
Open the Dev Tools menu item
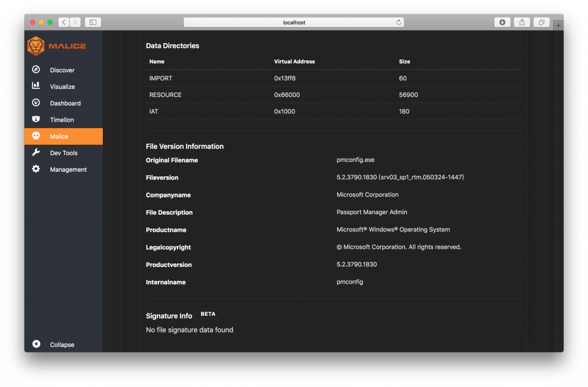64,153
